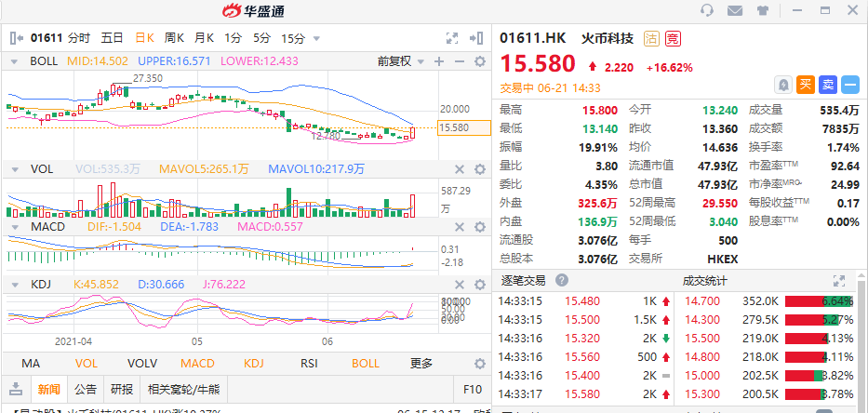Close the KDJ indicator panel
Viewport: 868px width, 413px height.
[x=460, y=285]
